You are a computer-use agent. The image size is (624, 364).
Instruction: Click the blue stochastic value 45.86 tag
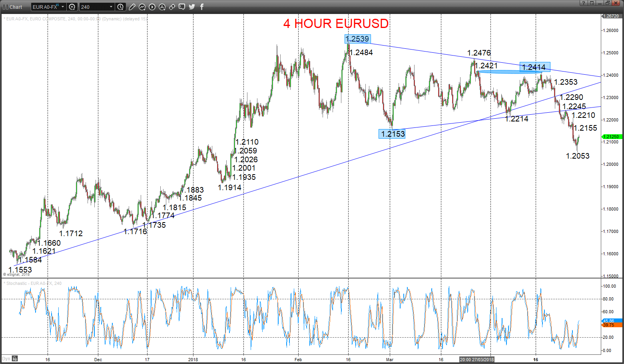point(612,321)
